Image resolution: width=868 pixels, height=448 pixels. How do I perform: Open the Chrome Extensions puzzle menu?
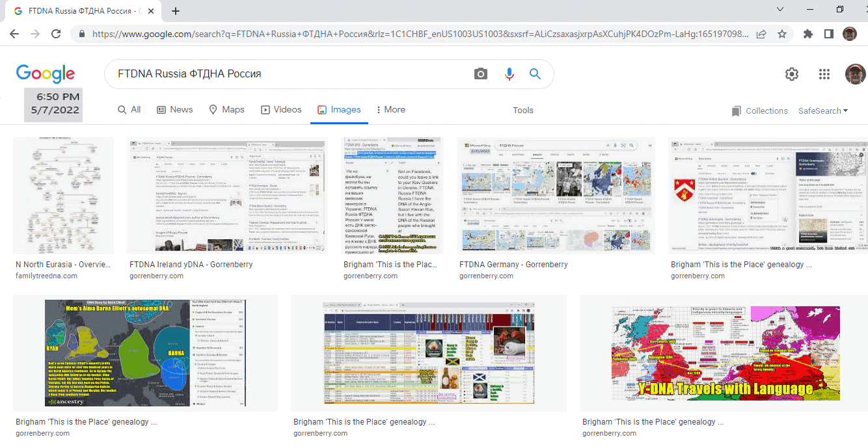(808, 34)
